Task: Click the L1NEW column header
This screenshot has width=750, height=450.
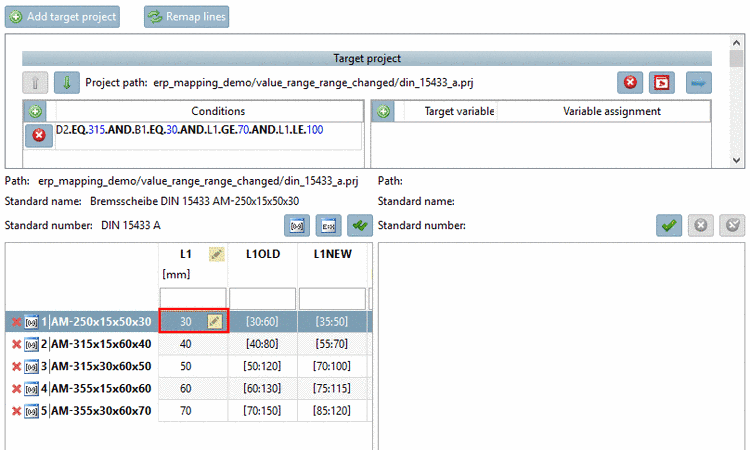Action: tap(332, 254)
